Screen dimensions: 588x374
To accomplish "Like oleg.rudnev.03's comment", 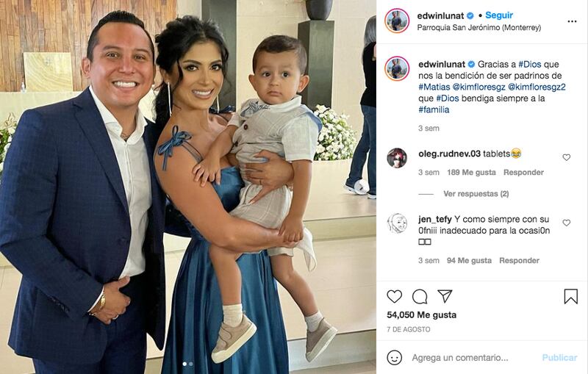I will coord(566,157).
